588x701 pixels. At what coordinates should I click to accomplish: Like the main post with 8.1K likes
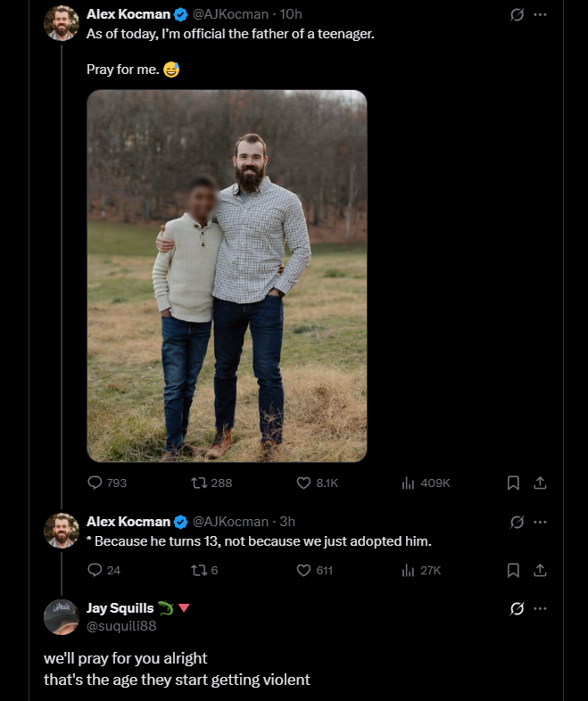tap(303, 482)
